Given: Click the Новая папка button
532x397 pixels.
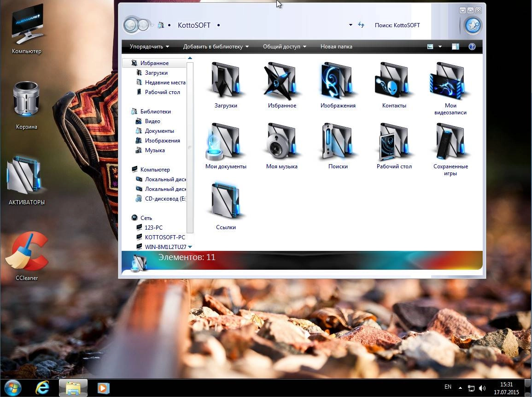Looking at the screenshot, I should pos(336,47).
